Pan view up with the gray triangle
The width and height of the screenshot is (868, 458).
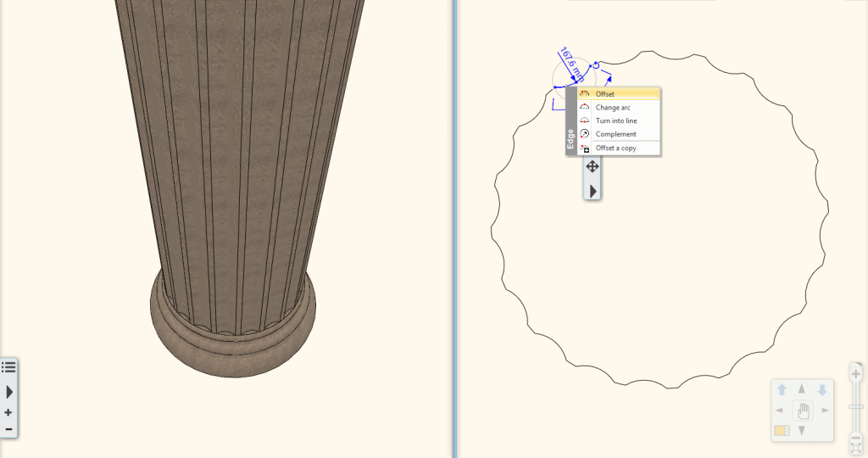coord(802,389)
